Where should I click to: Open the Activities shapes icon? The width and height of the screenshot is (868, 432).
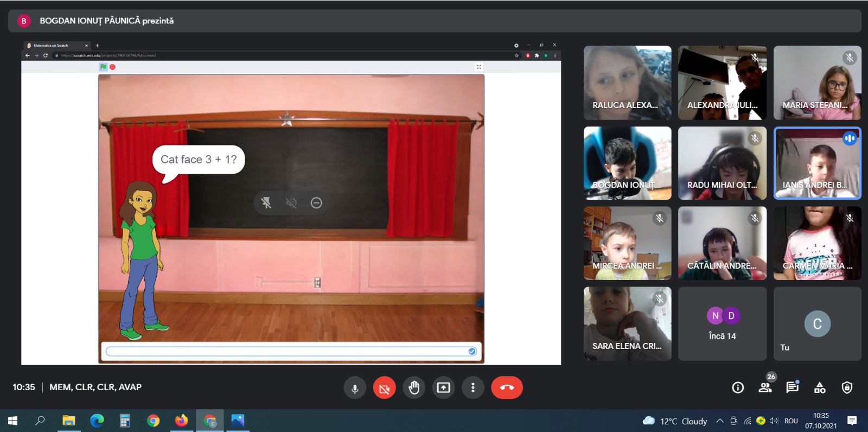(x=820, y=387)
